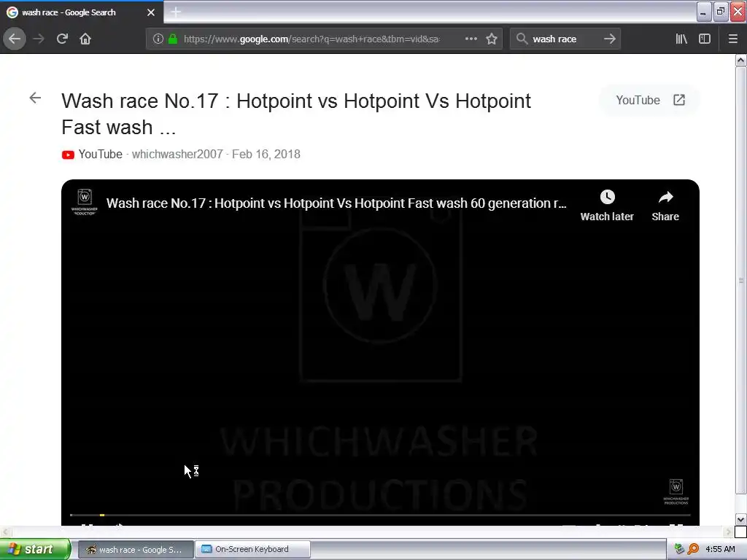Viewport: 747px width, 560px height.
Task: Click the video progress bar
Action: [x=380, y=515]
